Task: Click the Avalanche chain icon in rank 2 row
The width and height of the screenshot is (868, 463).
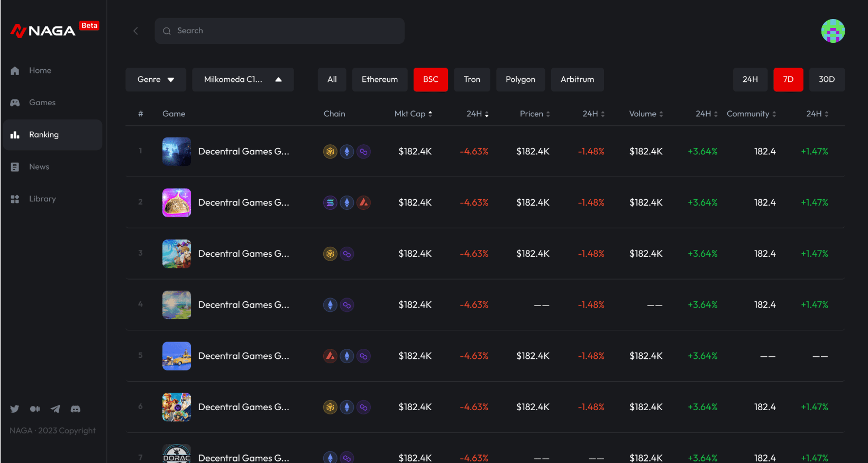Action: coord(363,202)
